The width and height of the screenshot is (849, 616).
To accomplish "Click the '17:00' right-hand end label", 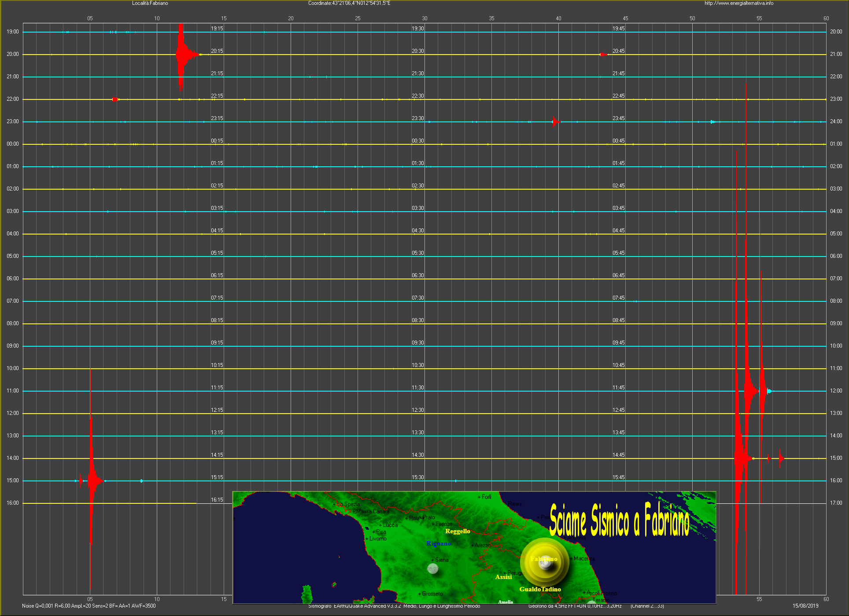I will pos(836,503).
